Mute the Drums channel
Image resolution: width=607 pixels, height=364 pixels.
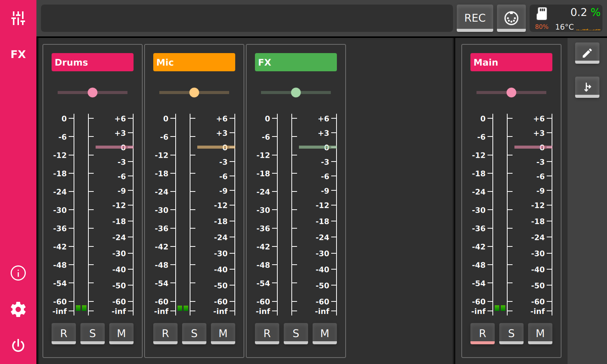tap(121, 334)
